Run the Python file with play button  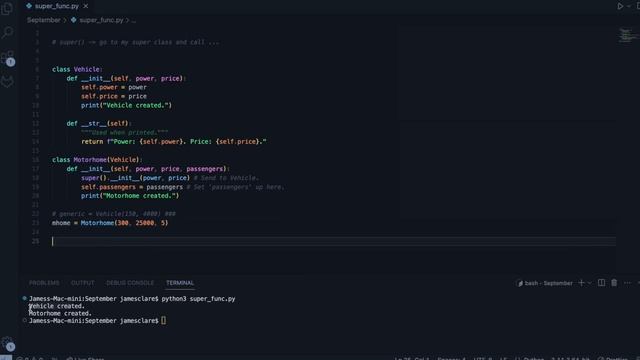pyautogui.click(x=620, y=6)
